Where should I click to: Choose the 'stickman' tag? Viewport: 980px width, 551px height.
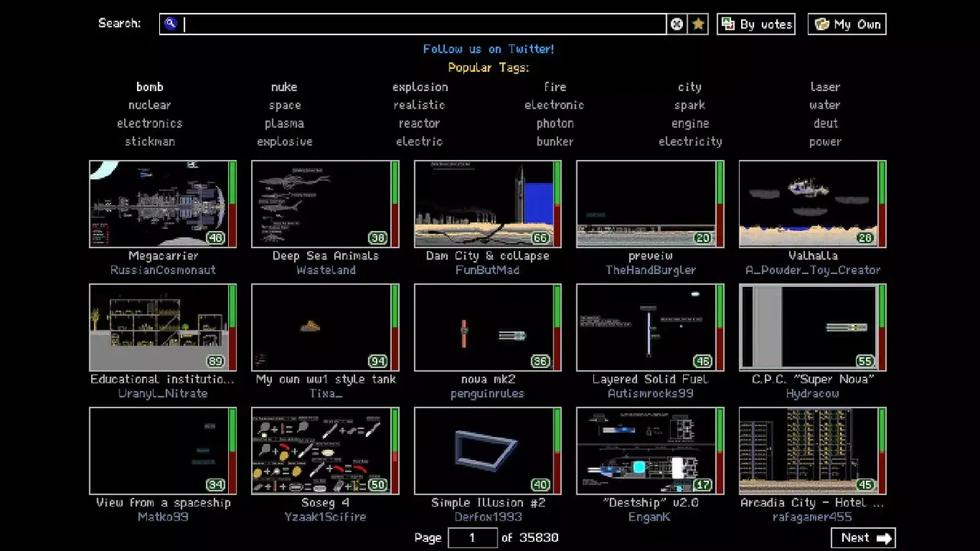[149, 142]
